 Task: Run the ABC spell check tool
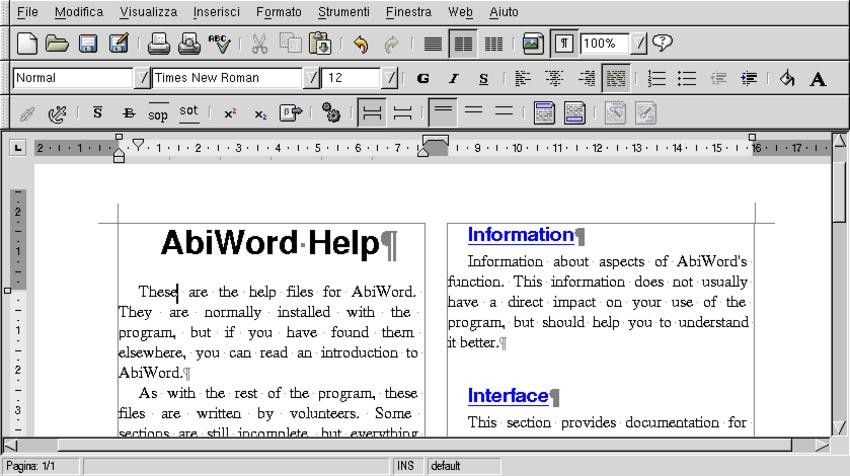coord(220,43)
